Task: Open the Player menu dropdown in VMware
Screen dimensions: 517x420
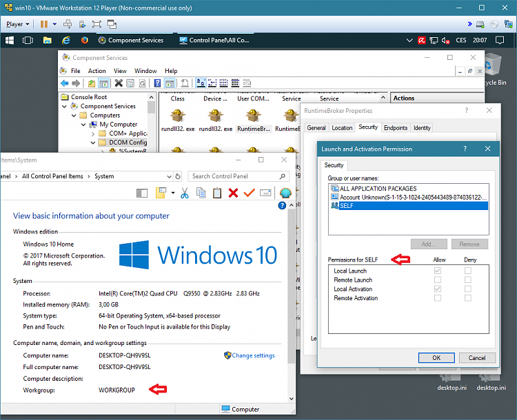Action: pos(18,24)
